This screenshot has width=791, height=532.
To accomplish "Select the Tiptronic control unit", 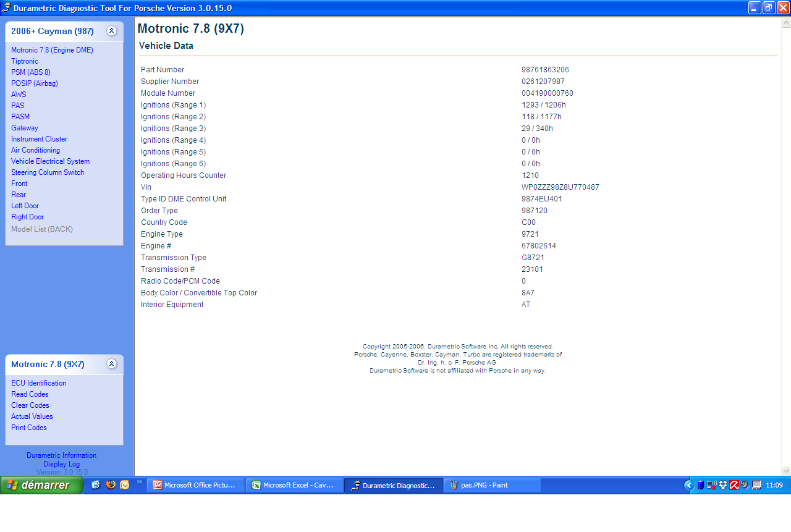I will pos(25,61).
